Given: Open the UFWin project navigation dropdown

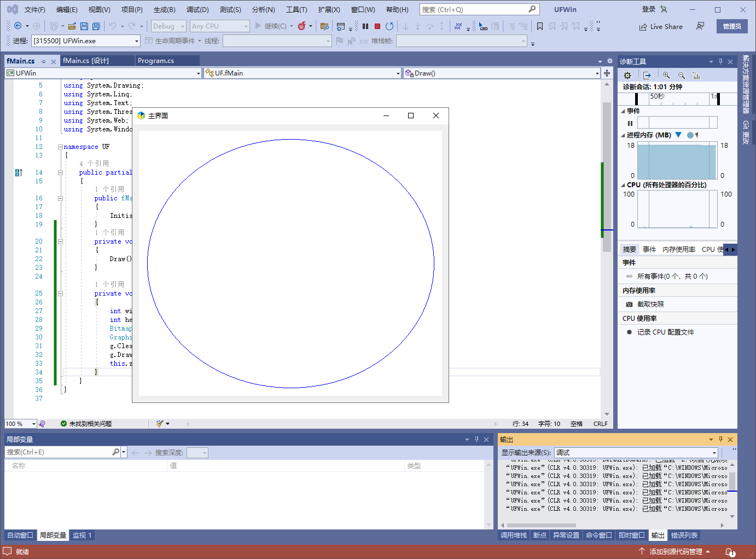Looking at the screenshot, I should coord(103,73).
